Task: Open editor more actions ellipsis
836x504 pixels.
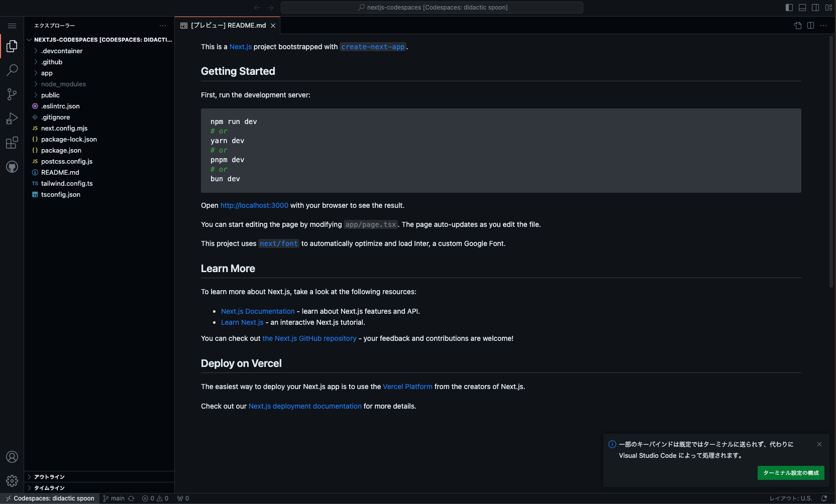Action: [x=823, y=26]
